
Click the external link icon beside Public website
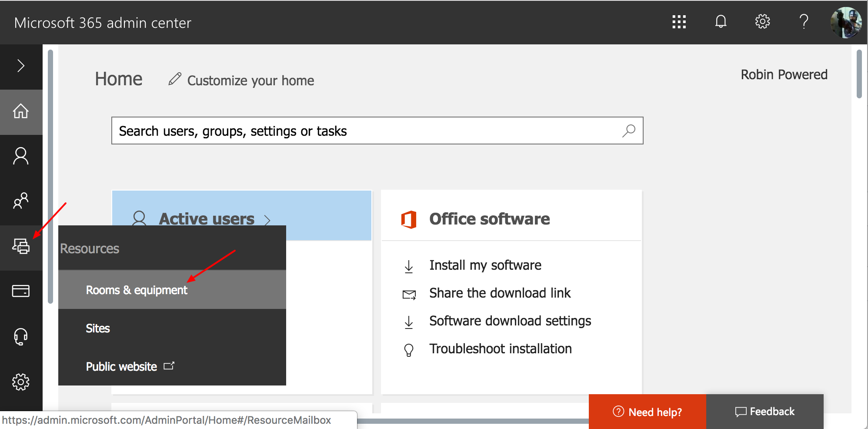(169, 366)
